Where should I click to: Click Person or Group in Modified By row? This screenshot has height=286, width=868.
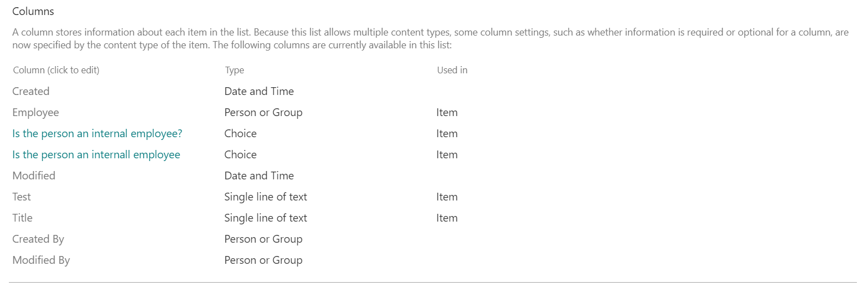(263, 260)
